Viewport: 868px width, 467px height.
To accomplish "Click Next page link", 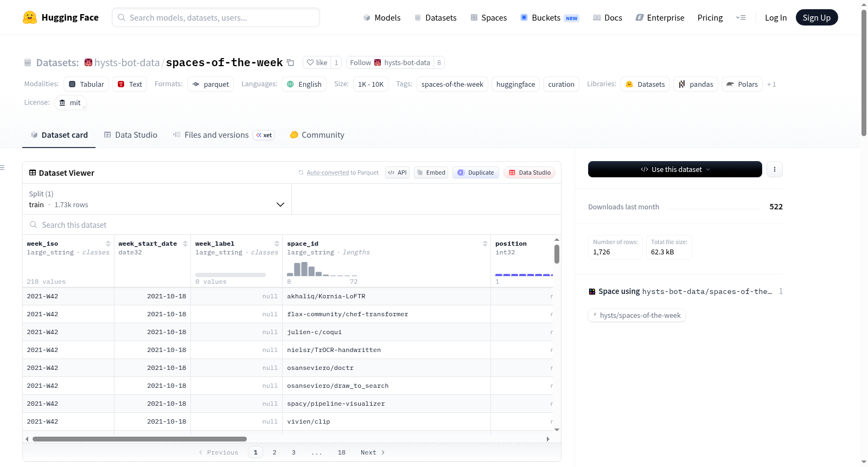I will (x=373, y=452).
